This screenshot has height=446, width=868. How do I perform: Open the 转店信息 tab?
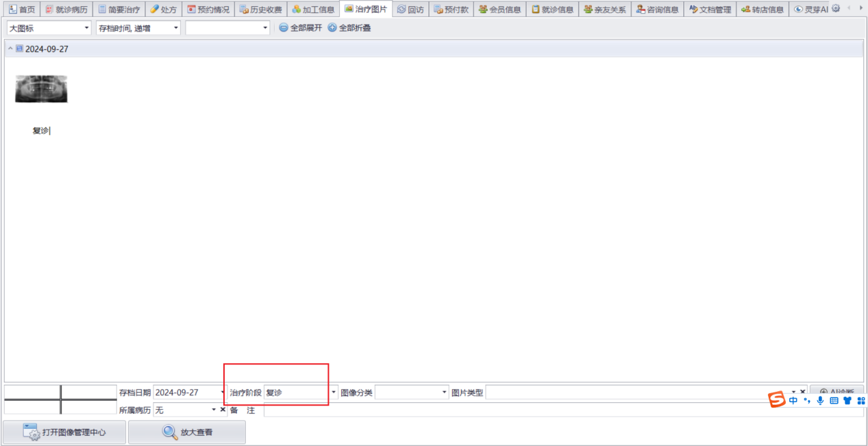(762, 10)
